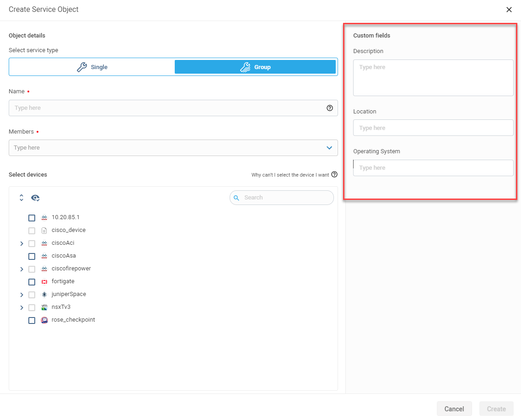Click the juniperSpace device icon
This screenshot has width=521, height=420.
coord(44,294)
